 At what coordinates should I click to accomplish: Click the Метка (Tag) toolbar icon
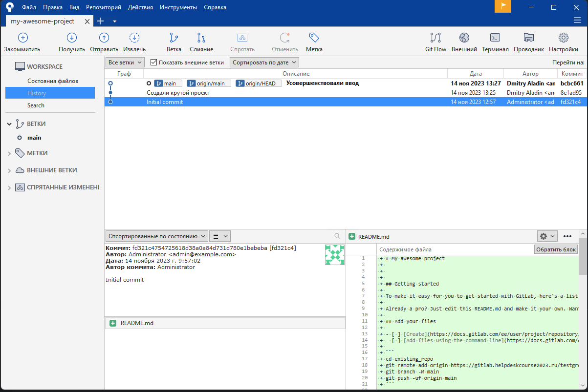314,38
